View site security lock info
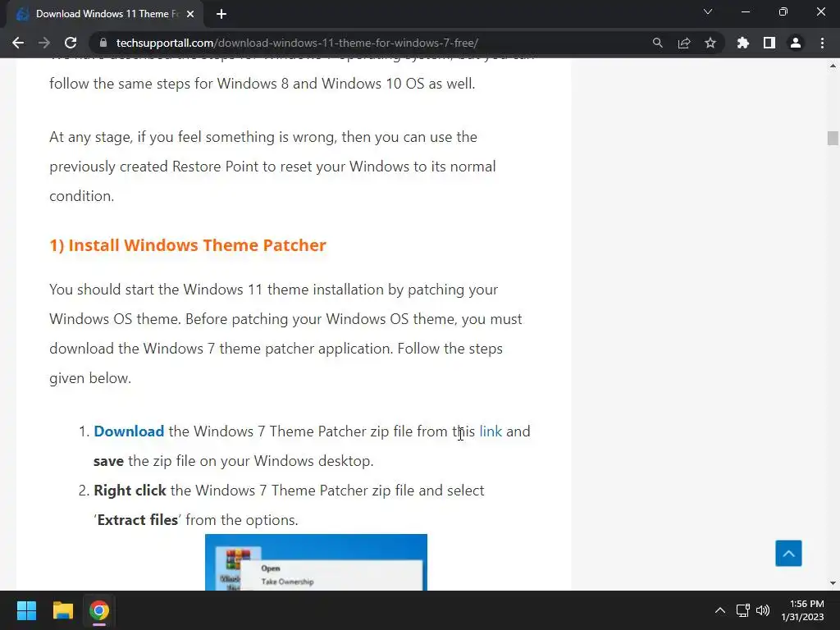This screenshot has width=840, height=630. [104, 43]
